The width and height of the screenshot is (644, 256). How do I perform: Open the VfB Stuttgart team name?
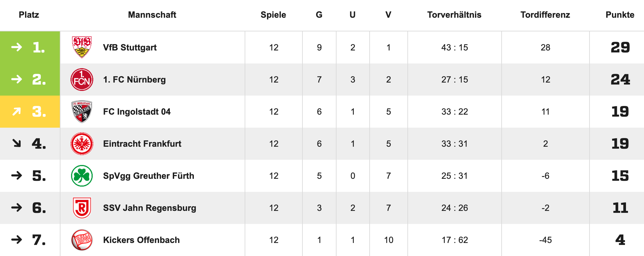tap(130, 47)
